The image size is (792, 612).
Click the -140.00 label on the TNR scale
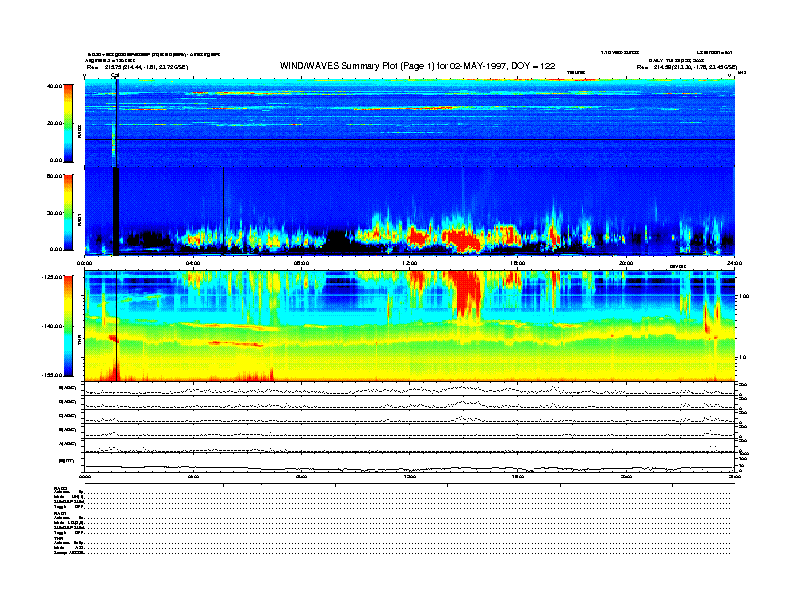pyautogui.click(x=52, y=326)
